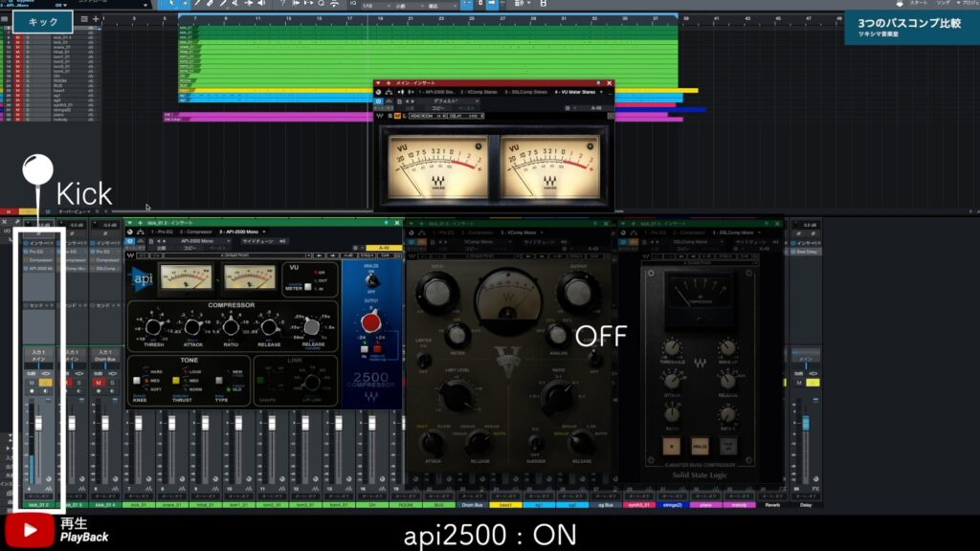
Task: Click Load button in API-2500 Waves bar
Action: (x=367, y=255)
